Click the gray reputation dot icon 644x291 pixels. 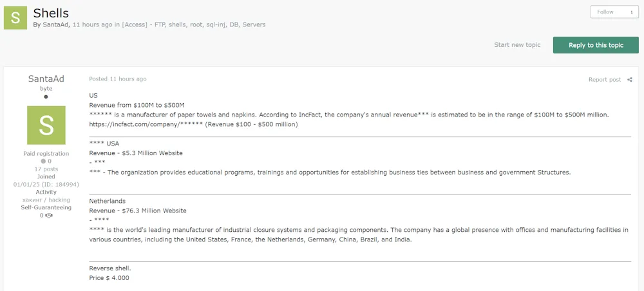(x=43, y=162)
